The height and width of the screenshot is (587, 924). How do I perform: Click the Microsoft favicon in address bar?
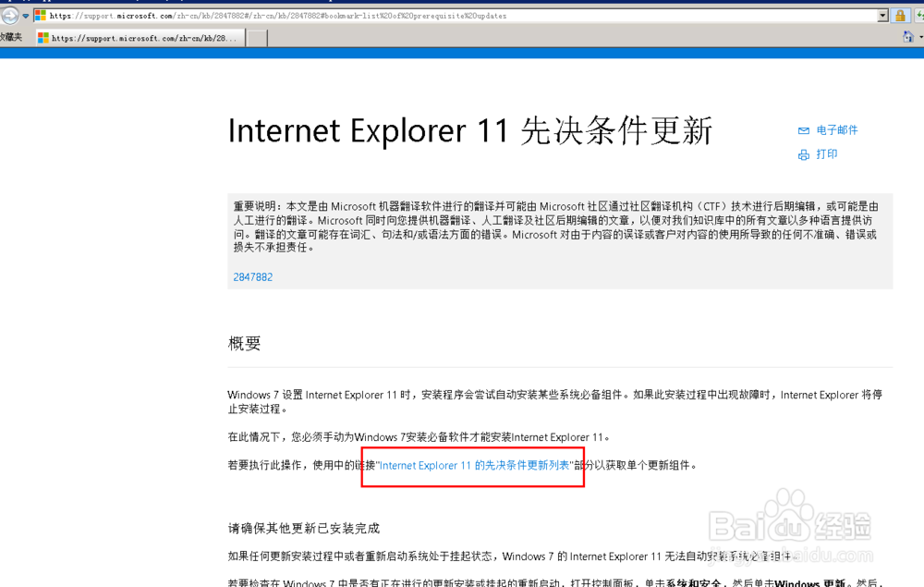pos(40,16)
